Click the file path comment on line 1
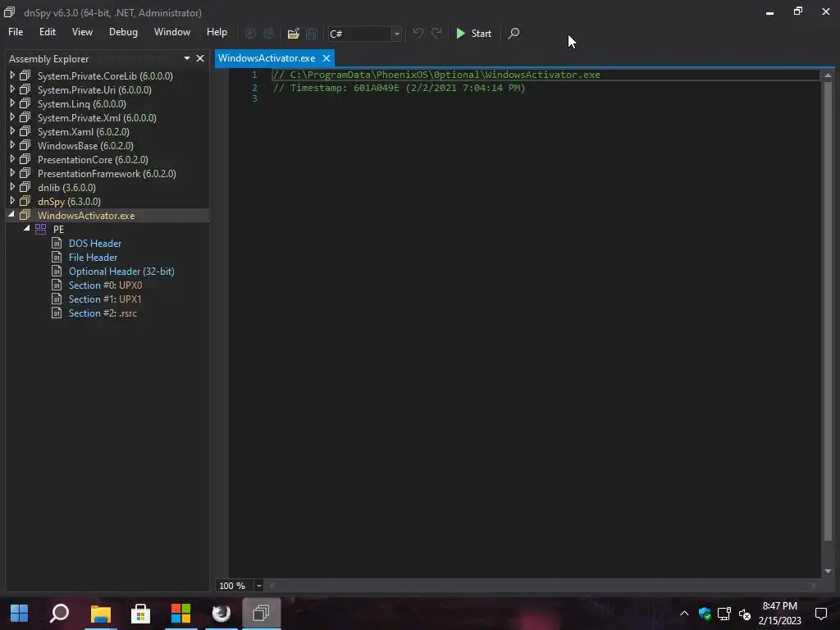The height and width of the screenshot is (630, 840). [436, 75]
